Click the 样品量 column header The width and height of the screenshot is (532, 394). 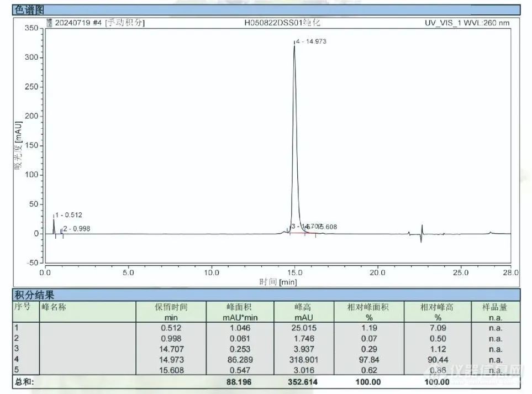pyautogui.click(x=495, y=307)
